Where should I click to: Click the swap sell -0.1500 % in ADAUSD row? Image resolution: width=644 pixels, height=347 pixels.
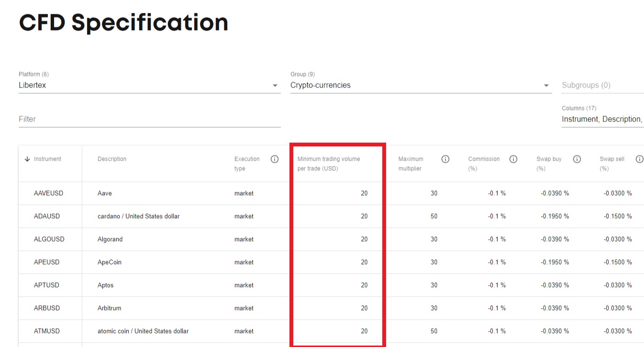click(x=618, y=216)
